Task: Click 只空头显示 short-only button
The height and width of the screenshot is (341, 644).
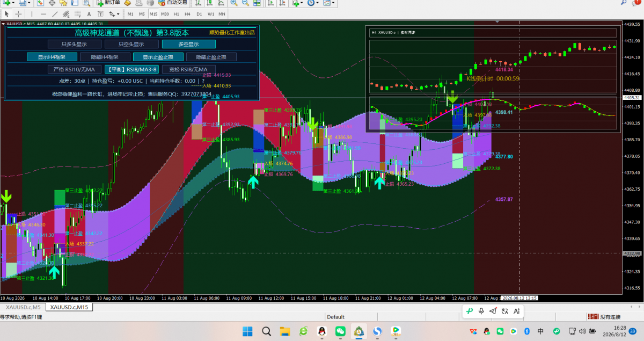Action: coord(131,44)
